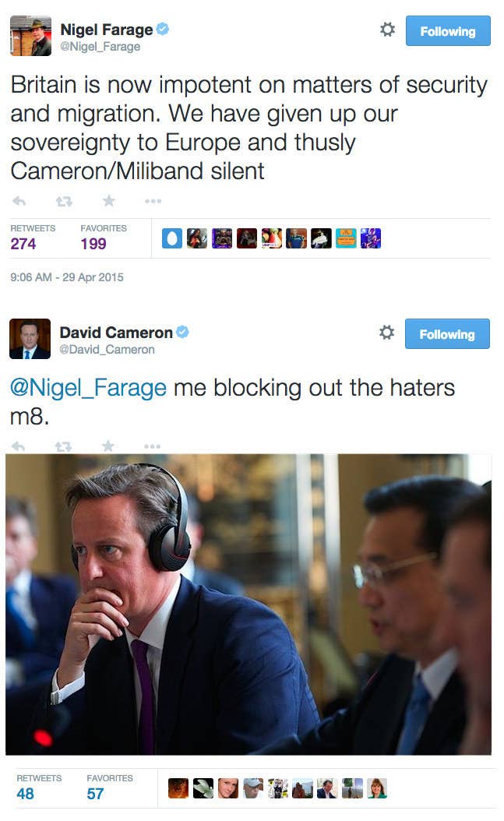
Task: Open Nigel Farage's profile avatar
Action: [31, 36]
